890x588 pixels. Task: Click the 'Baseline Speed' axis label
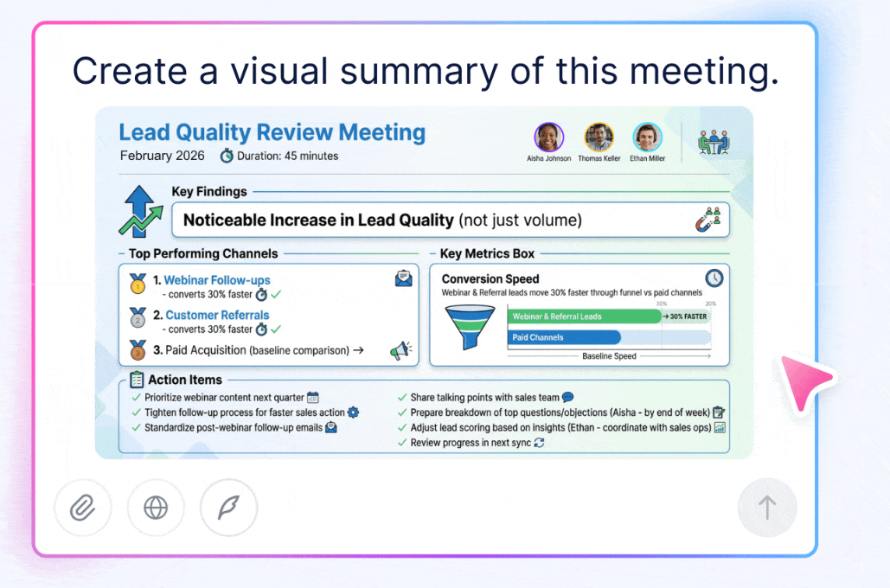pyautogui.click(x=609, y=356)
